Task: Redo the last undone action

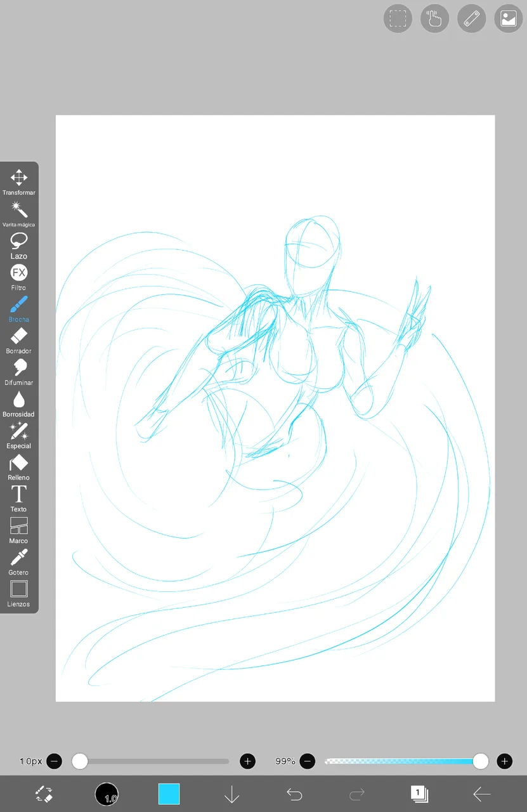Action: (x=357, y=794)
